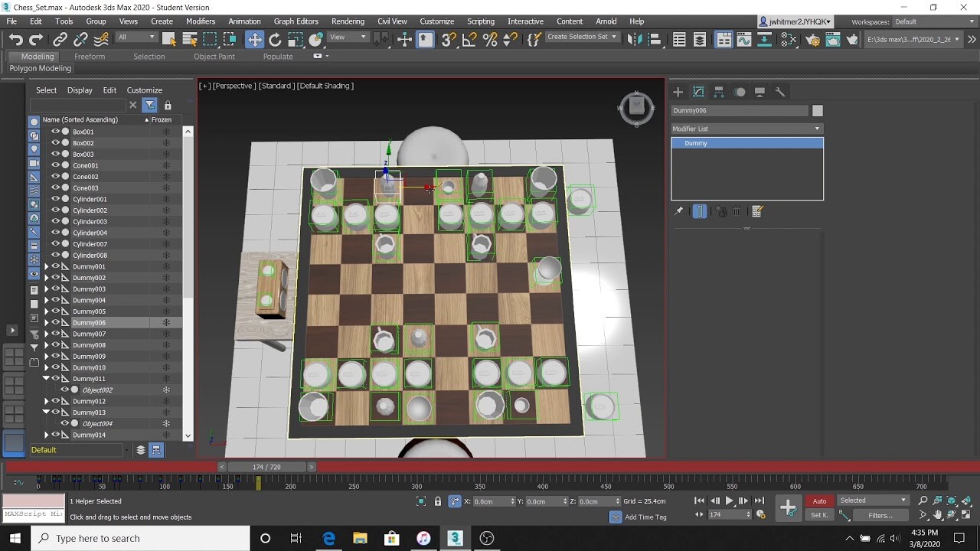Click the Set K. button
This screenshot has height=551, width=980.
[818, 515]
